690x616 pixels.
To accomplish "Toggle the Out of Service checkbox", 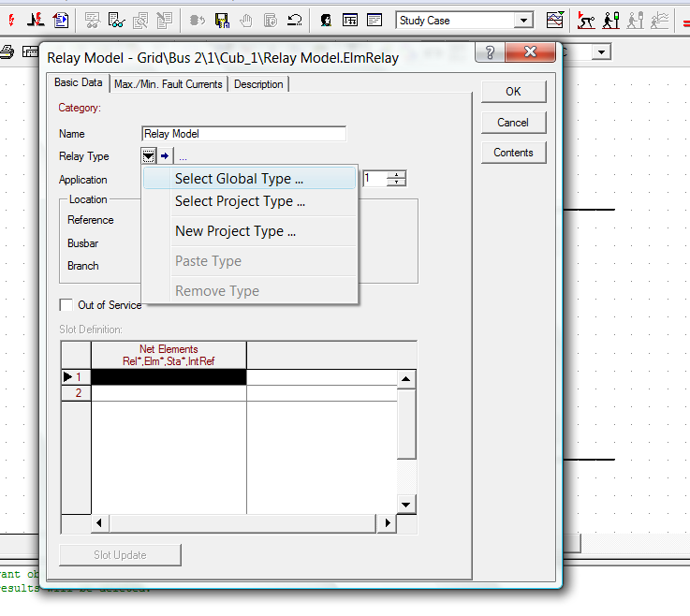I will [66, 305].
